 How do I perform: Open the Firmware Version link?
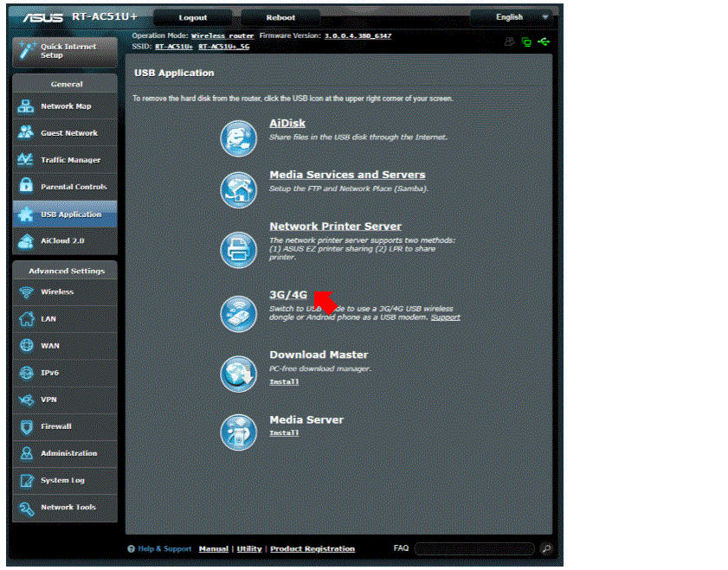(x=358, y=36)
